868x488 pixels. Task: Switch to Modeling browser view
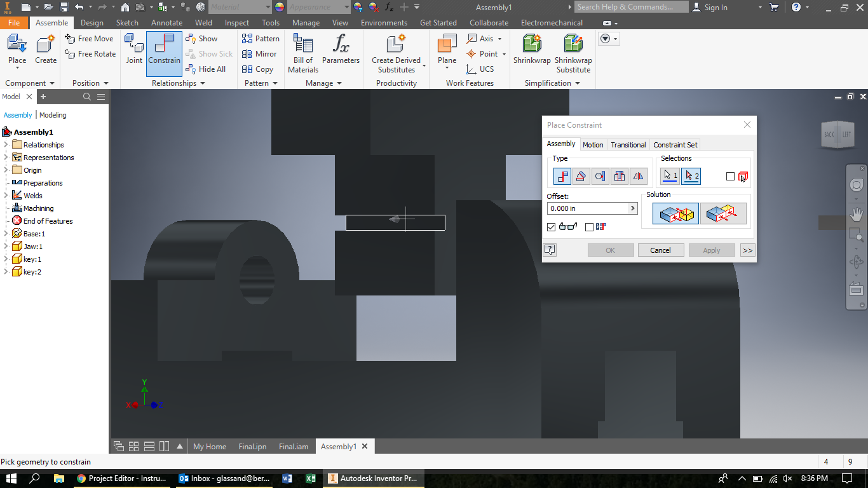(53, 115)
